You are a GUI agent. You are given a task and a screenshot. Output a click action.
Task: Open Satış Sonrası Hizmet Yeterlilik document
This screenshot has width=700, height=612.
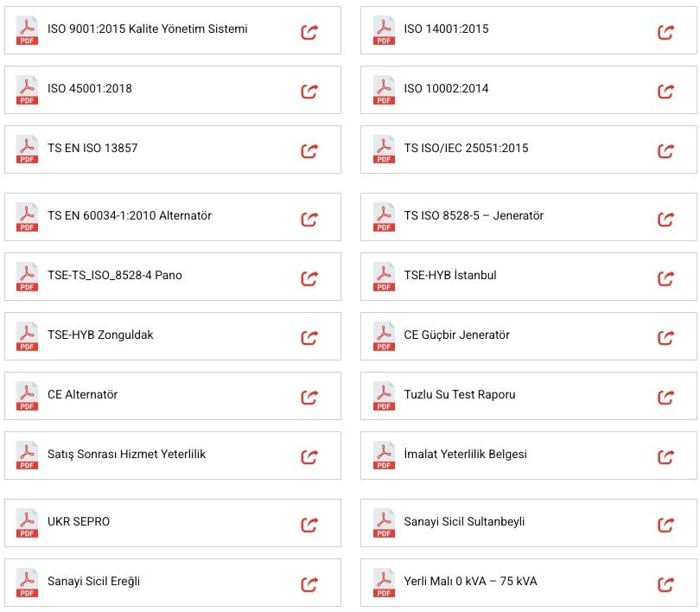[x=126, y=455]
